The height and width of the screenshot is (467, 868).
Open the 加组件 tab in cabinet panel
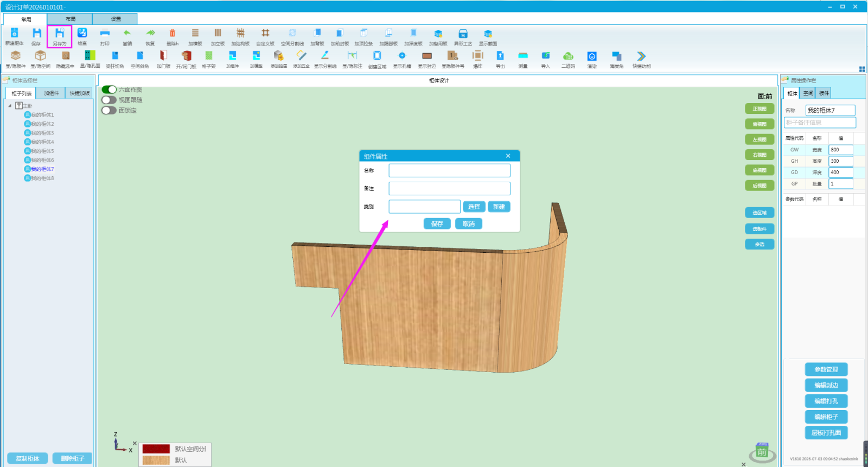52,93
